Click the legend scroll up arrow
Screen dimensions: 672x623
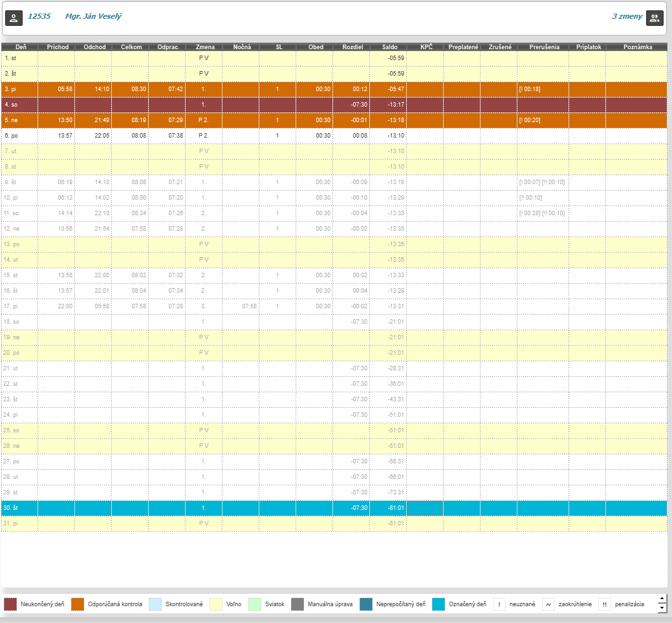pyautogui.click(x=662, y=599)
